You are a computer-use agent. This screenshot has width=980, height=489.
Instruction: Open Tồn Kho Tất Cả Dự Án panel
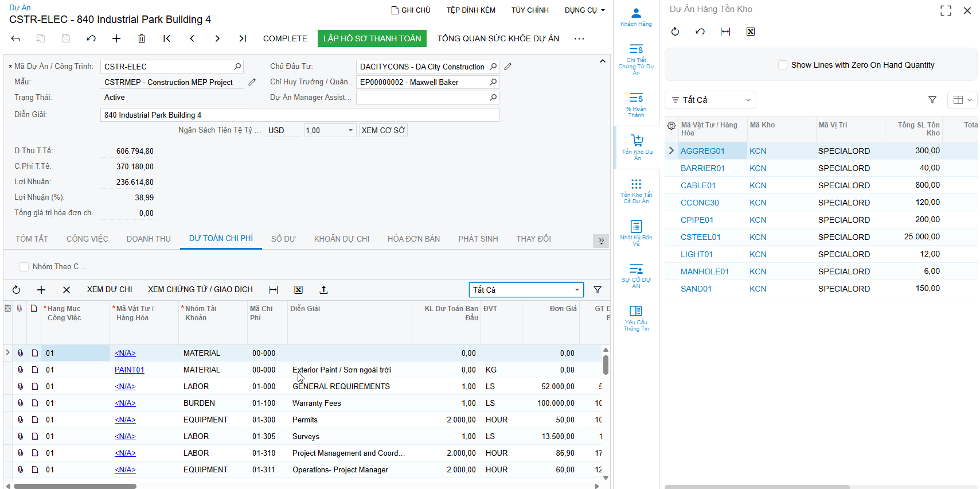tap(636, 191)
